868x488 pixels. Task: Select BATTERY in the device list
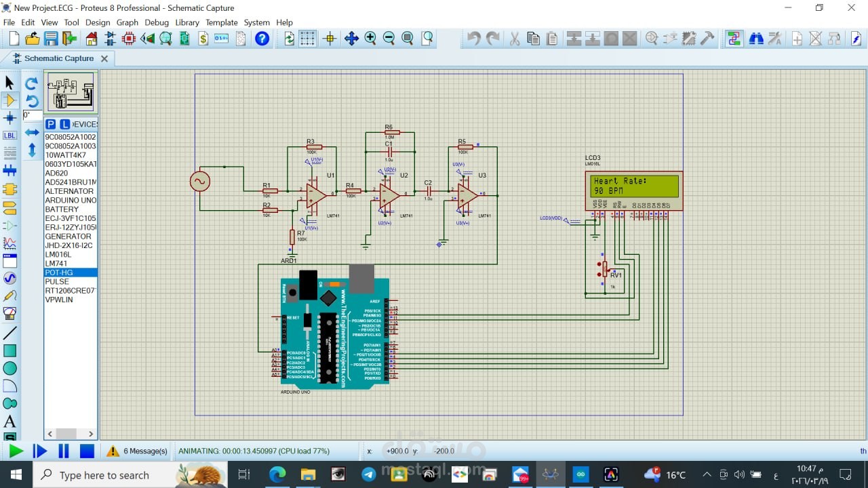click(71, 209)
